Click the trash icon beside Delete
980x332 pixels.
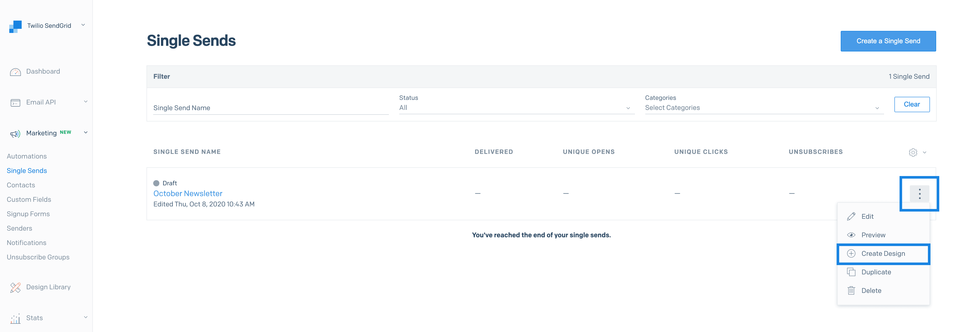click(x=851, y=290)
